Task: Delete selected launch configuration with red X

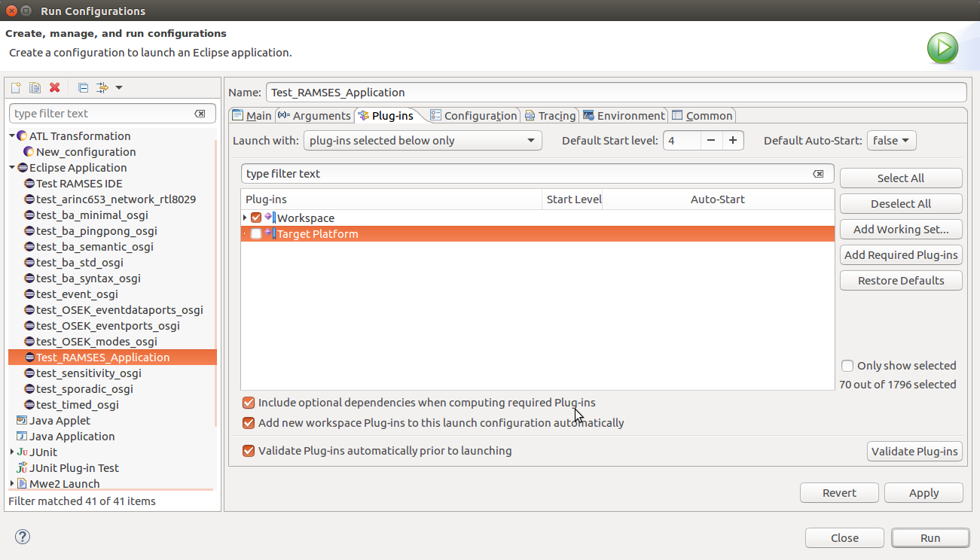Action: (x=54, y=88)
